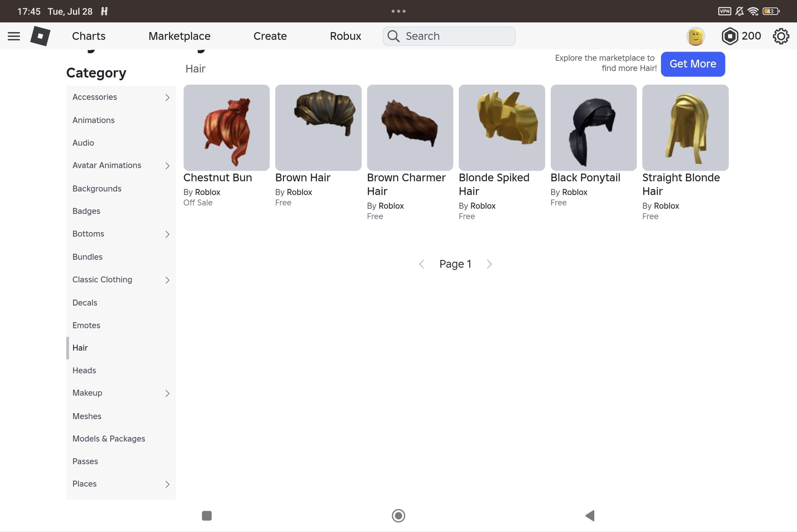Screen dimensions: 797x532
Task: Open the Chestnut Bun title link
Action: pos(218,178)
